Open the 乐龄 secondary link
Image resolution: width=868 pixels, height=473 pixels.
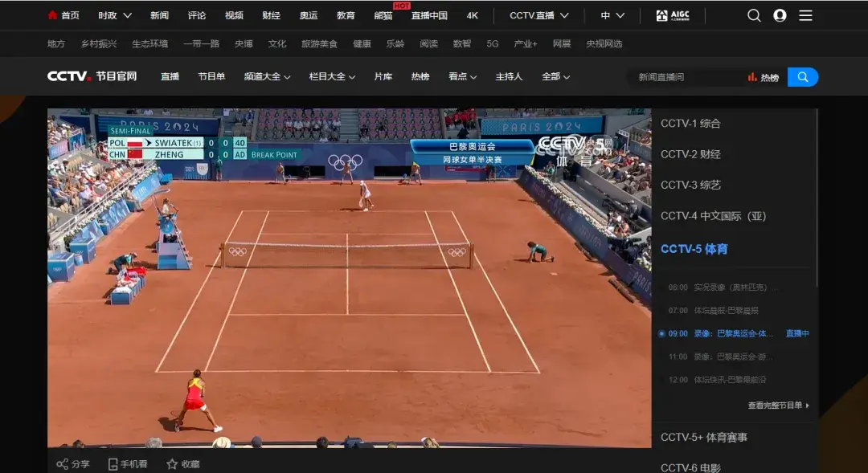395,43
